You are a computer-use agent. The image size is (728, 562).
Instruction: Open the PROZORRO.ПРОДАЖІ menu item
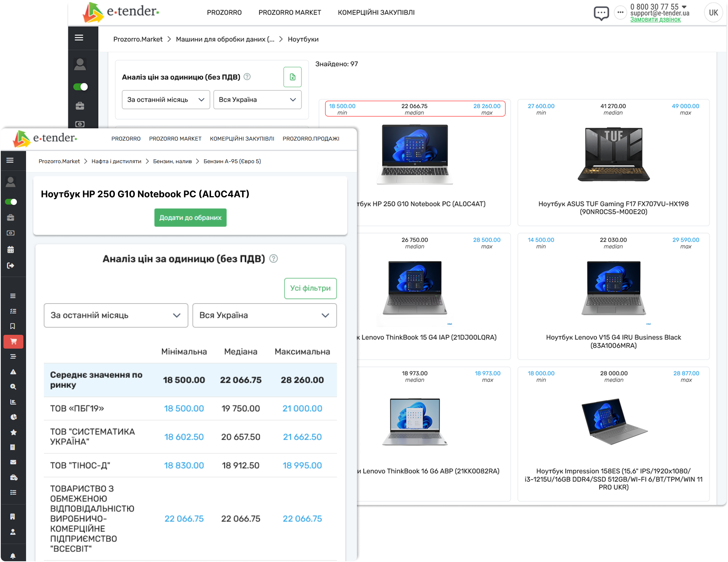coord(311,139)
